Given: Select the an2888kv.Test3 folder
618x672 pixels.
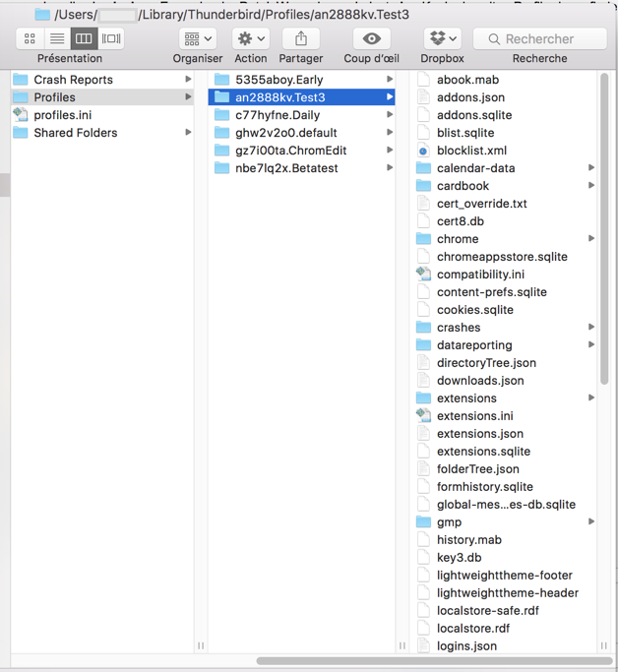Looking at the screenshot, I should [301, 97].
